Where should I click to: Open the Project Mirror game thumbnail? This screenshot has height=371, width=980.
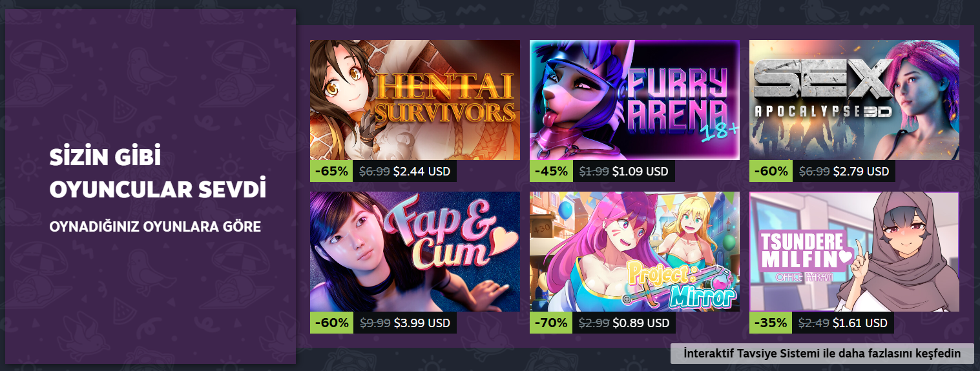point(634,252)
